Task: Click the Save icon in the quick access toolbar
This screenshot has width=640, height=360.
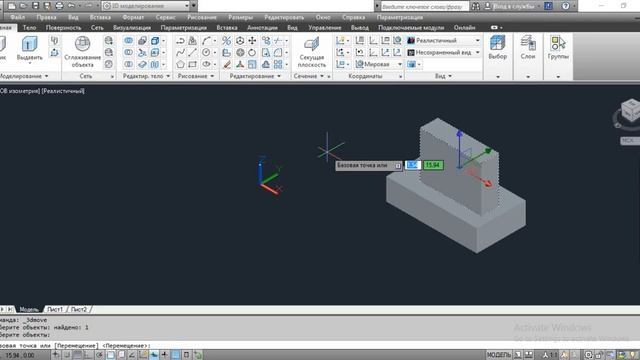Action: pyautogui.click(x=36, y=6)
